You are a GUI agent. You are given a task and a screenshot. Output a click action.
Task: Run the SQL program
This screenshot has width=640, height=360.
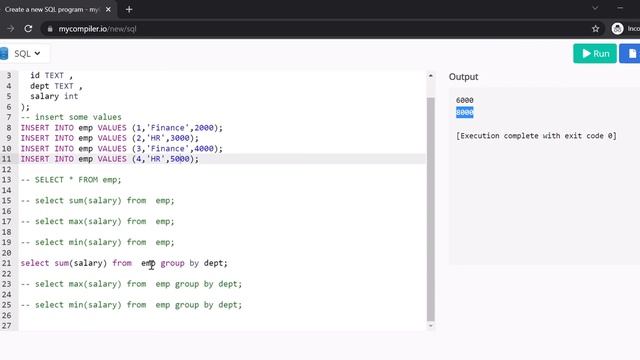click(x=595, y=53)
